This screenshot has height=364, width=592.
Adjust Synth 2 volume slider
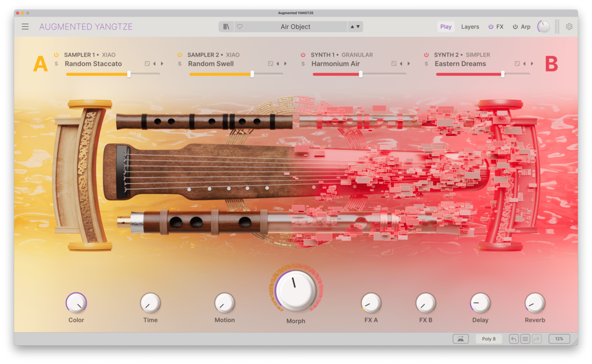tap(483, 74)
